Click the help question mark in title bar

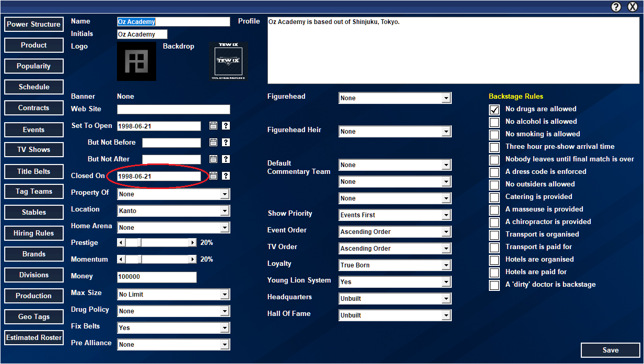(616, 7)
